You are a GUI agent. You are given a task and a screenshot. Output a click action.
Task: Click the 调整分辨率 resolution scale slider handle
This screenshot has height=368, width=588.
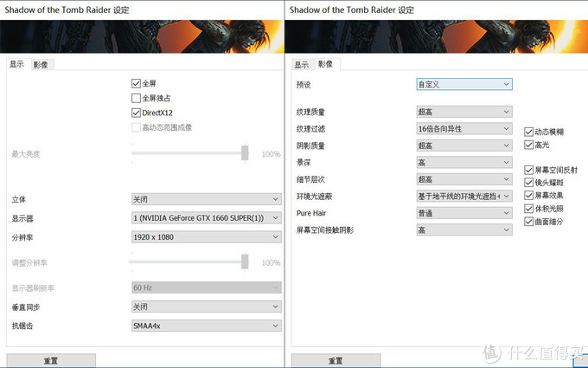(245, 261)
